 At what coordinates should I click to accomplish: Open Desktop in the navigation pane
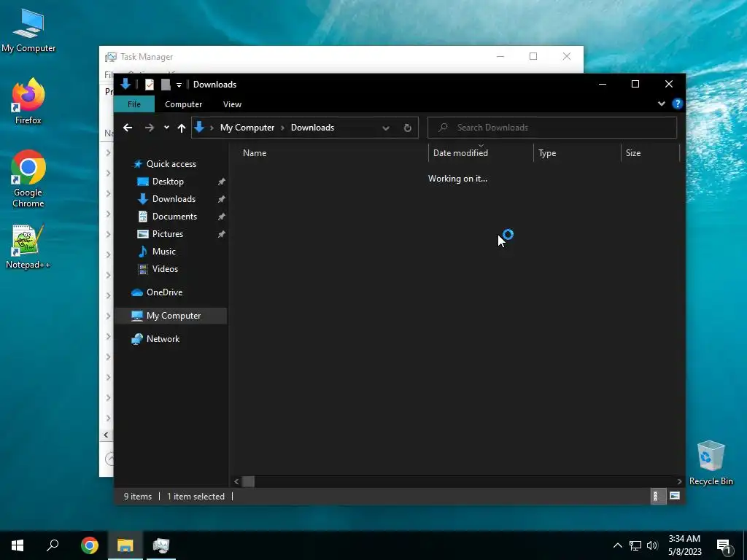pyautogui.click(x=168, y=182)
